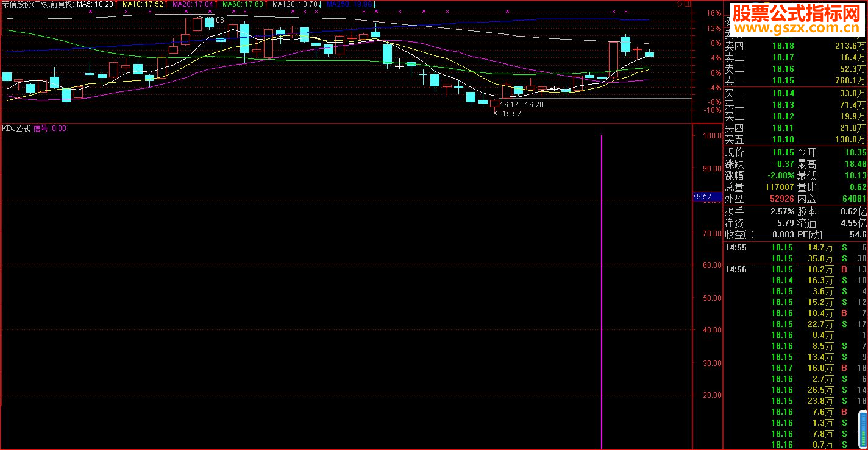This screenshot has height=450, width=868.
Task: Click the 14:55 tick row with 14.7万
Action: [x=795, y=247]
